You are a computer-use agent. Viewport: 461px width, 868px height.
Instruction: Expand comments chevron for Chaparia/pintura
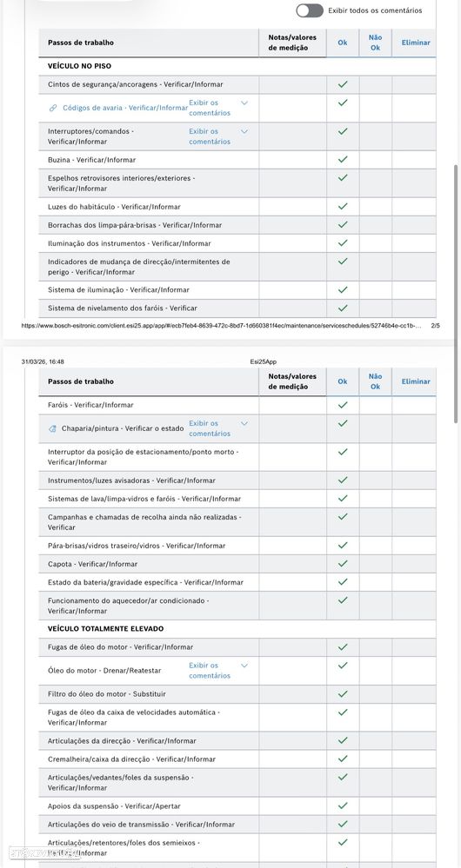click(x=244, y=423)
